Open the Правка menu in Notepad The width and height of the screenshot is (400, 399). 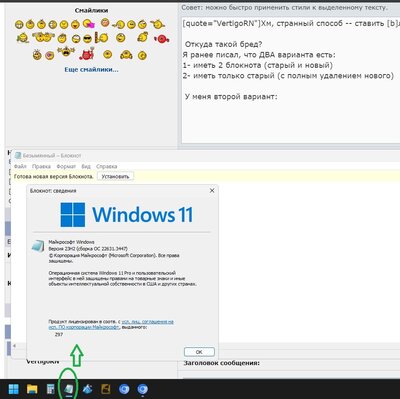pos(41,166)
